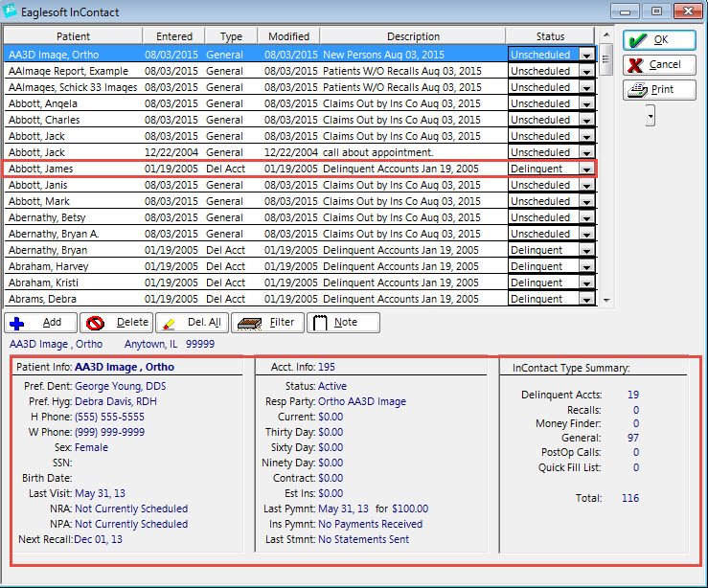Open Status dropdown for Abraham, Harvey row
This screenshot has width=708, height=588.
[x=586, y=266]
